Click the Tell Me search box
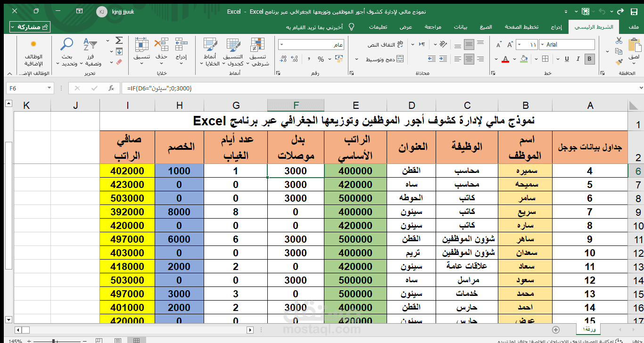Screen dimensions: 644x343 [x=319, y=27]
